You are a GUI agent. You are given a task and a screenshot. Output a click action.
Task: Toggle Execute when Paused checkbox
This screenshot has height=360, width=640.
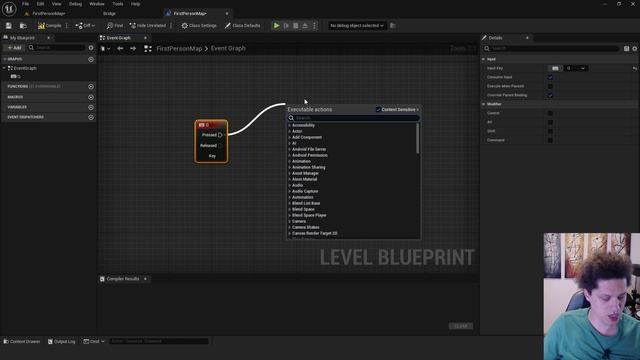click(550, 86)
